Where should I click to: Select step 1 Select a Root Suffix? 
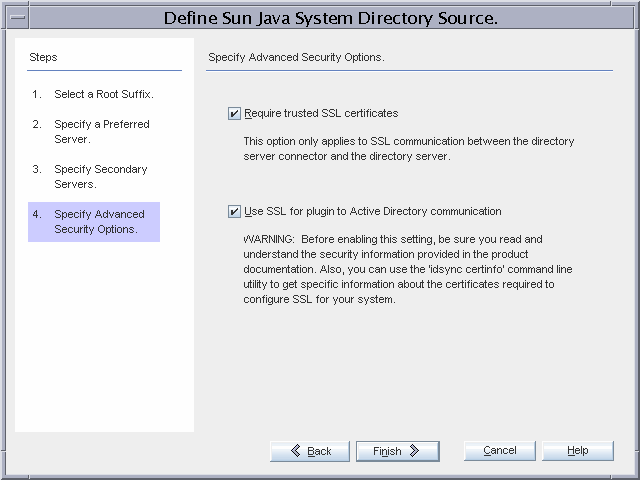click(x=93, y=94)
